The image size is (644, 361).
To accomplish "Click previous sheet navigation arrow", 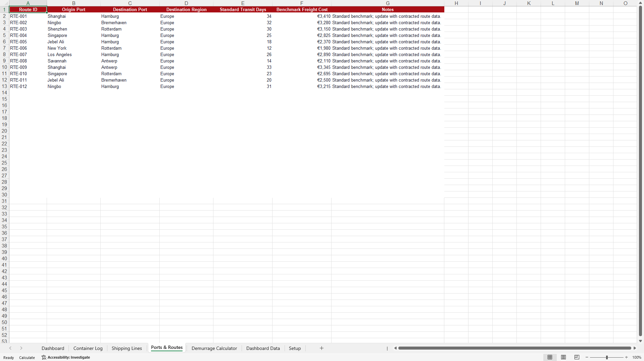I will tap(10, 348).
